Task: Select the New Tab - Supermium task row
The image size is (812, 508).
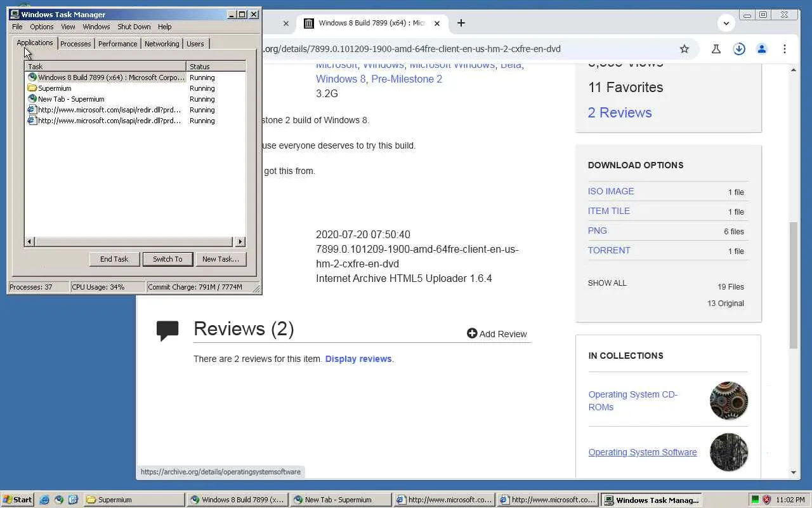Action: click(135, 99)
